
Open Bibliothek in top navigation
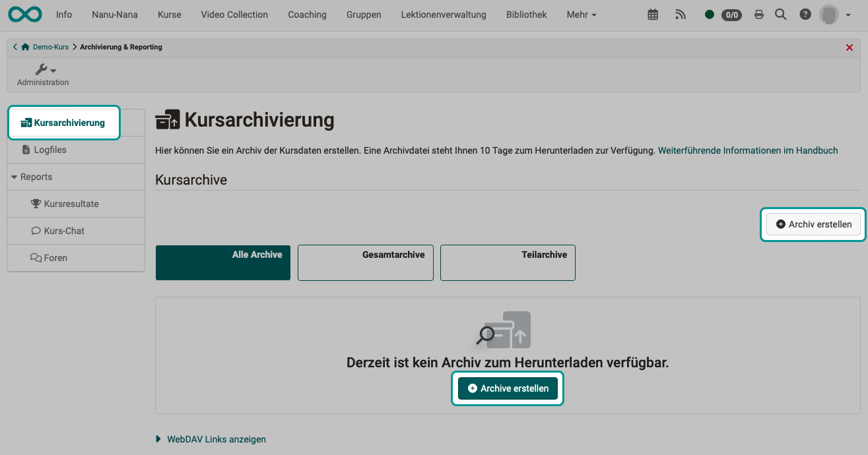(x=527, y=15)
